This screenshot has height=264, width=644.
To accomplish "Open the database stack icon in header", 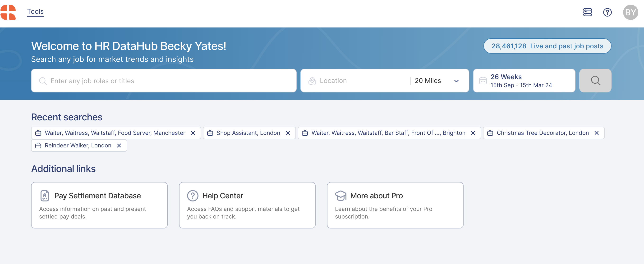I will click(x=587, y=12).
